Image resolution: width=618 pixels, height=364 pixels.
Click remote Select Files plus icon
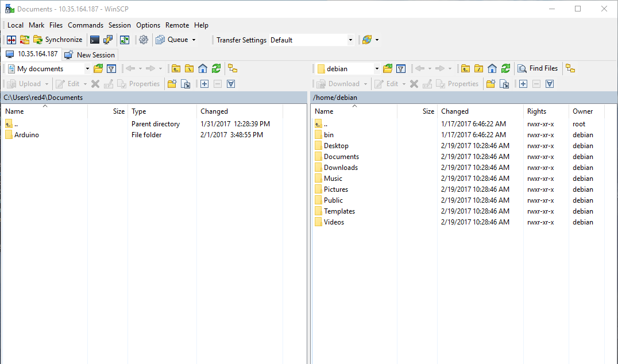pyautogui.click(x=523, y=84)
